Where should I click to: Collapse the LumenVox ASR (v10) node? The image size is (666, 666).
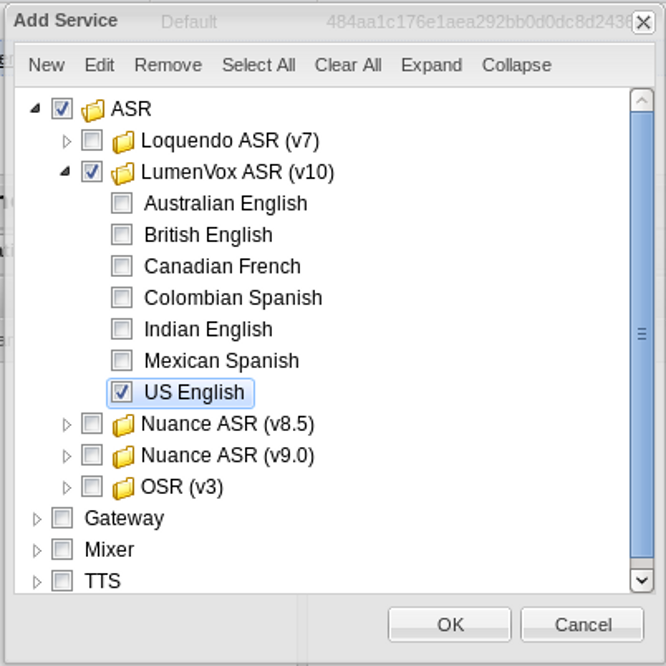pyautogui.click(x=65, y=172)
